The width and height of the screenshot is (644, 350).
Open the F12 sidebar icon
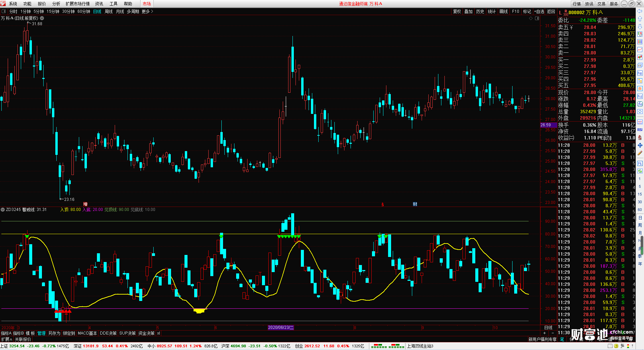(640, 96)
